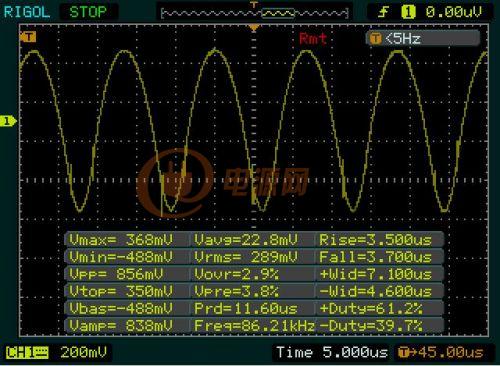Click the STOP run status label
This screenshot has width=500, height=366.
(x=88, y=12)
